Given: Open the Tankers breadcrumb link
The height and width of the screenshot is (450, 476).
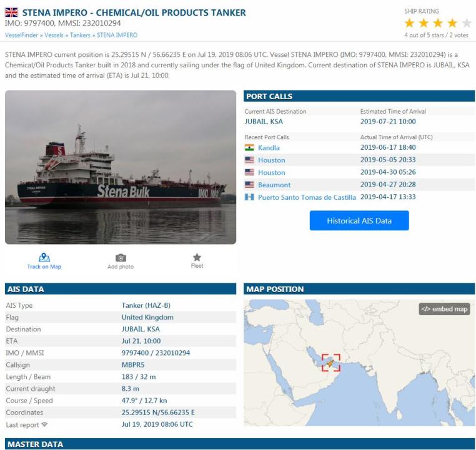Looking at the screenshot, I should point(80,35).
